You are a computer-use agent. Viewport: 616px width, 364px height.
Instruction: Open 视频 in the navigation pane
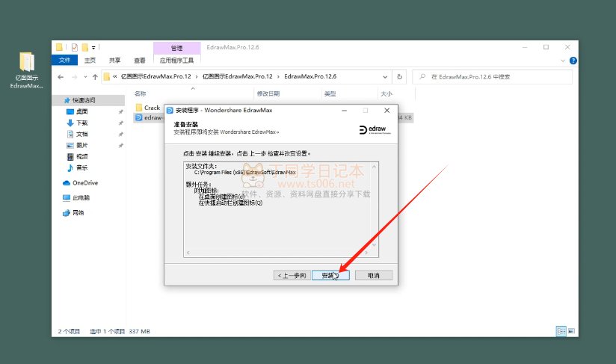coord(81,156)
